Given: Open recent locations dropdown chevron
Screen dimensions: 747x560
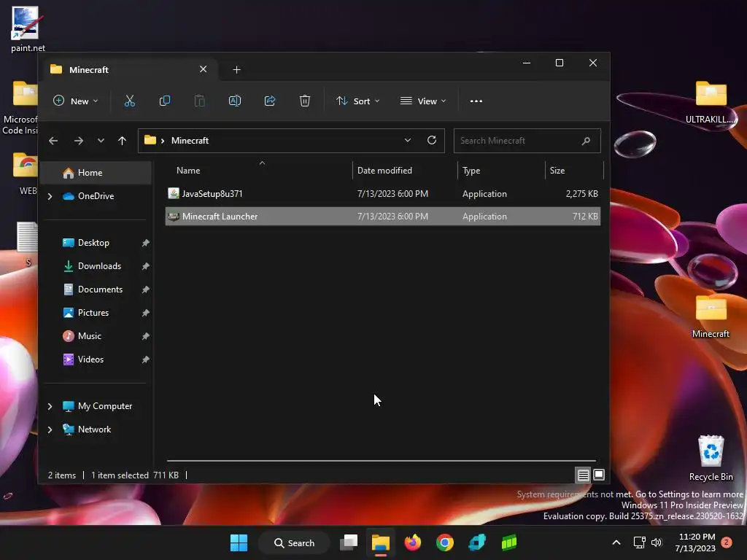Looking at the screenshot, I should pyautogui.click(x=101, y=141).
